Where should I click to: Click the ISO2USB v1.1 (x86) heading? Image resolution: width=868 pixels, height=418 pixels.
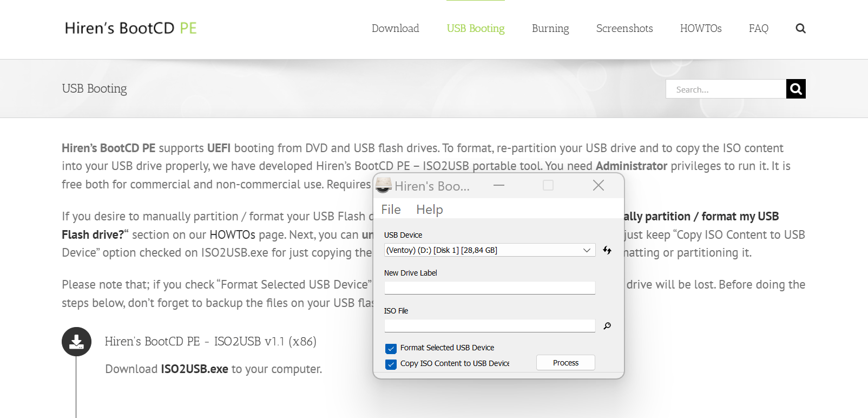coord(211,342)
